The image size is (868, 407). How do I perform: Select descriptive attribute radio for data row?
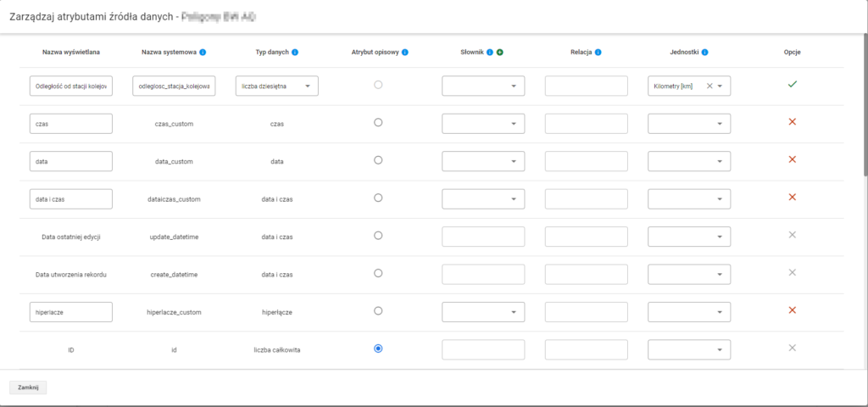pos(378,160)
